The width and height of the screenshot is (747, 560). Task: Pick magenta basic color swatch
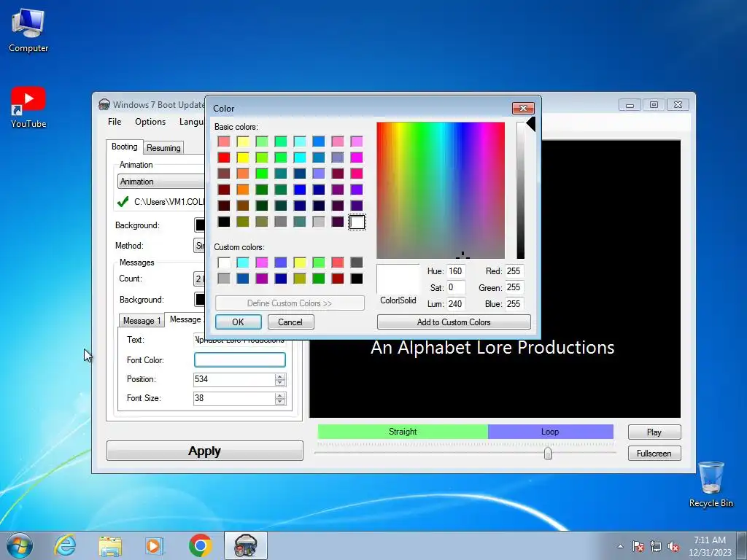[x=357, y=157]
